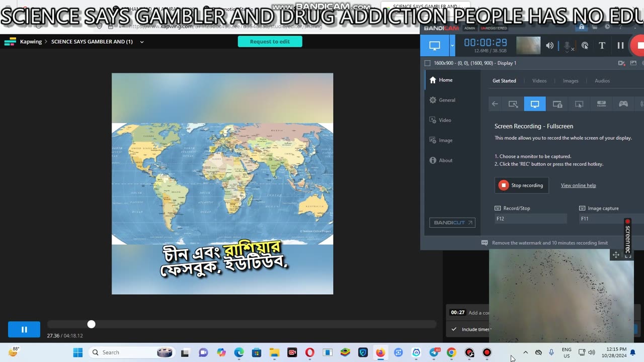Click the Request to edit button

(270, 41)
